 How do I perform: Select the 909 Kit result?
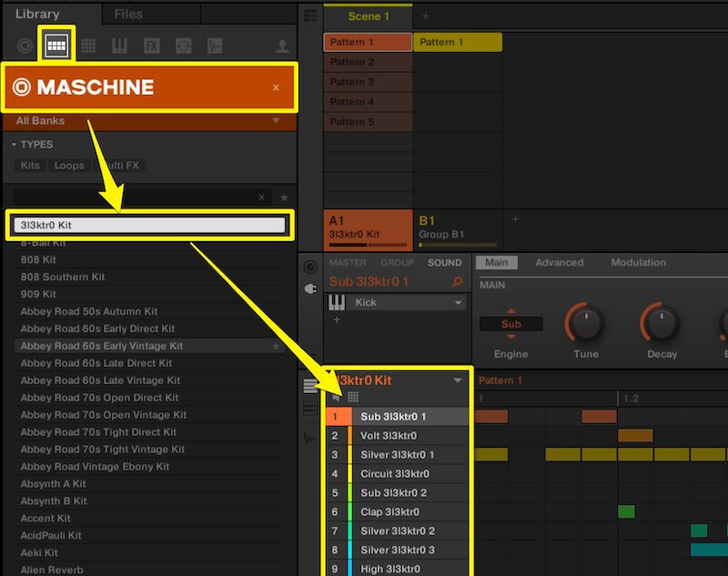click(149, 294)
